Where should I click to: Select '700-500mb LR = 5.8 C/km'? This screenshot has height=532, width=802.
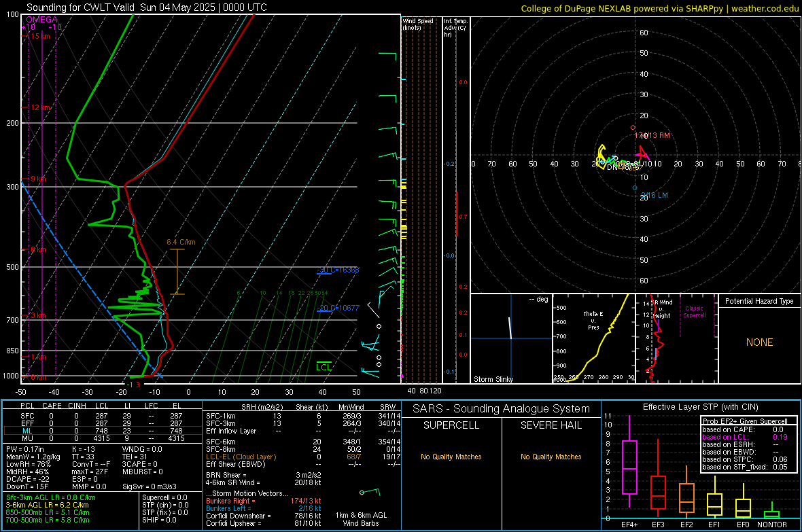48,520
